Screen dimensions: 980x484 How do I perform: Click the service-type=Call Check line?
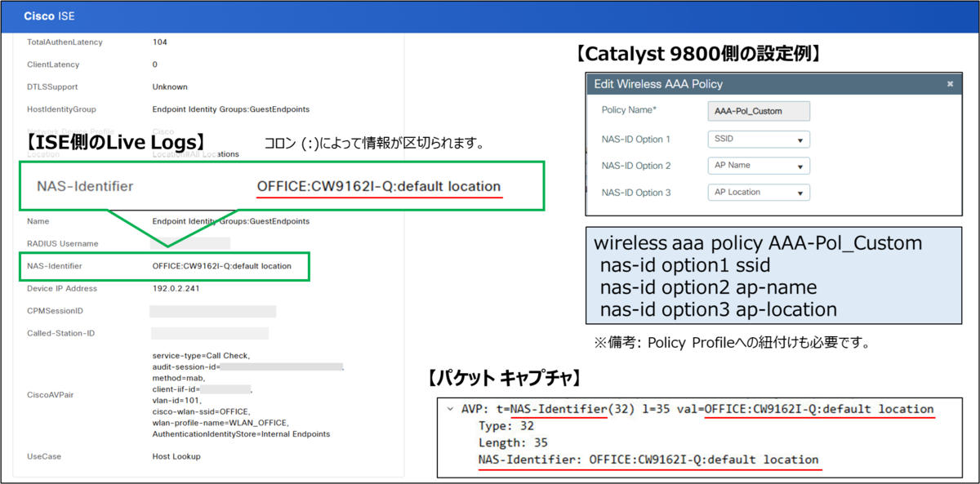coord(201,356)
